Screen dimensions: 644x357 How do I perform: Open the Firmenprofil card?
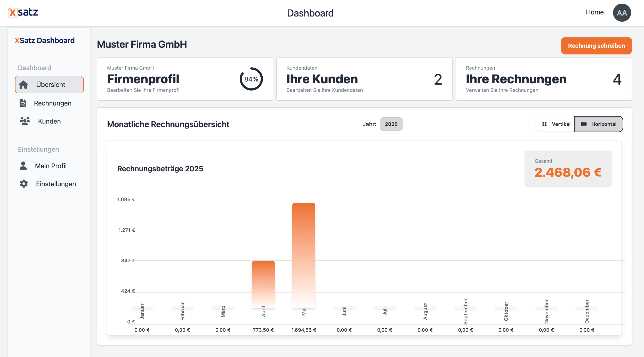tap(185, 79)
